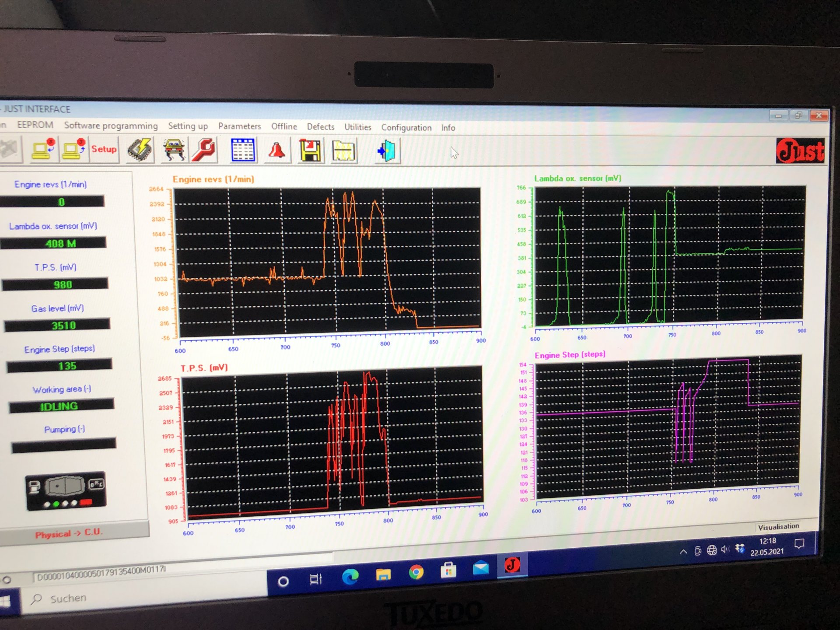Click the blue exit door icon

pos(387,151)
